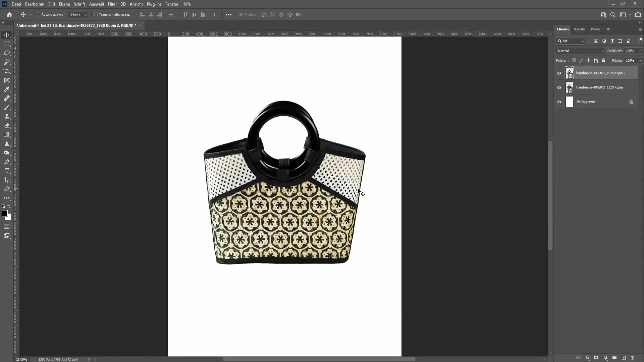Image resolution: width=644 pixels, height=362 pixels.
Task: Open the Move tool preset picker arrow
Action: pos(30,15)
